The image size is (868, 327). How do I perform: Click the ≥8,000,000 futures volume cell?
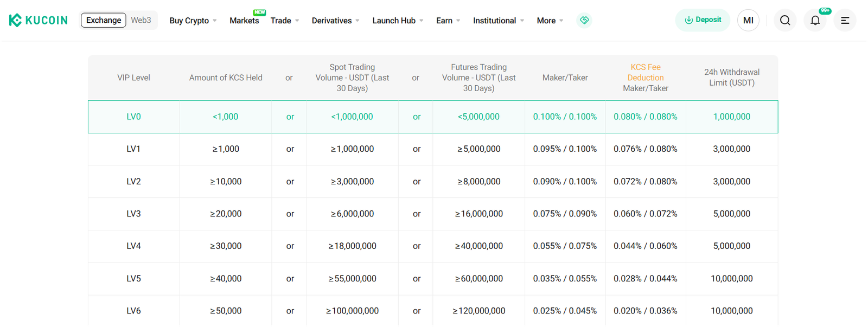click(x=478, y=181)
